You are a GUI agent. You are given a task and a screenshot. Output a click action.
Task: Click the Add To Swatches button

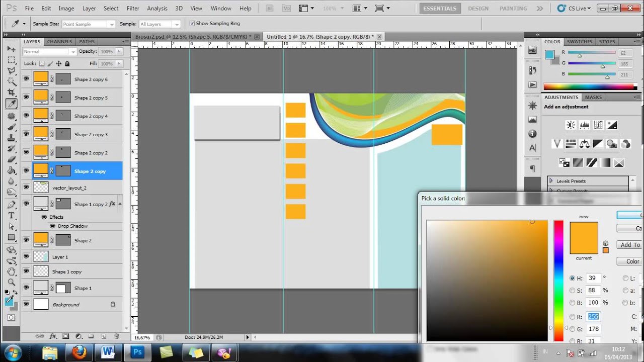click(x=630, y=245)
